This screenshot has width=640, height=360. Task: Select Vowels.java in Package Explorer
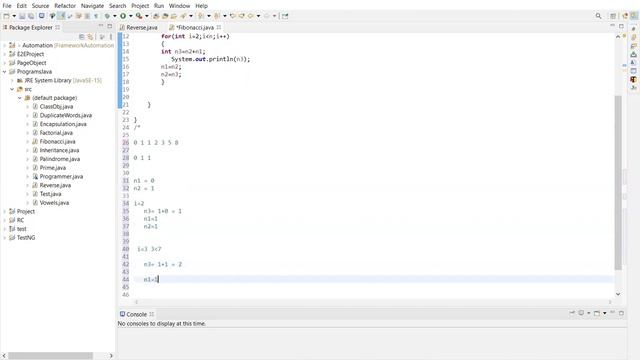coord(54,203)
